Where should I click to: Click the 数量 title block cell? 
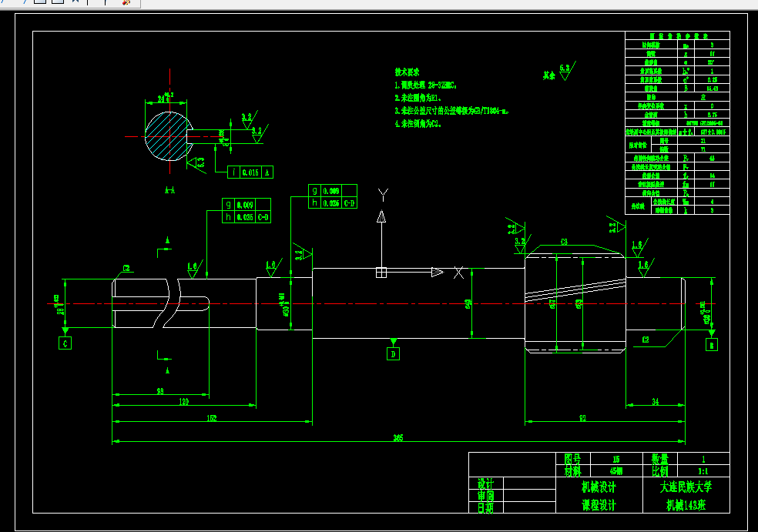coord(660,459)
